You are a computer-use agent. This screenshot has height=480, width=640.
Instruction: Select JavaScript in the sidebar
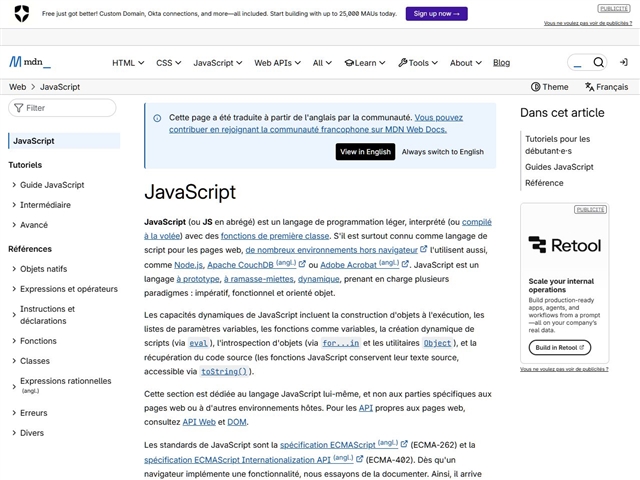coord(64,141)
